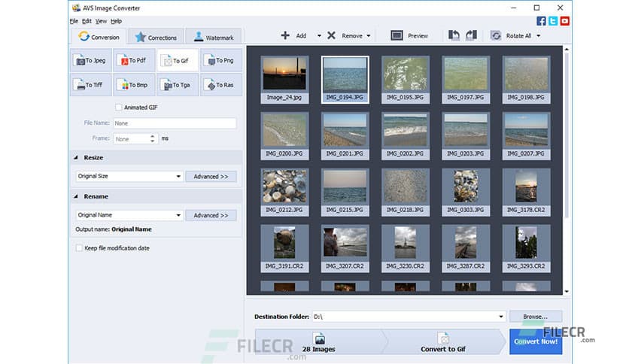The height and width of the screenshot is (364, 629).
Task: Select the IMG_3178.CR2 thumbnail
Action: (x=526, y=192)
